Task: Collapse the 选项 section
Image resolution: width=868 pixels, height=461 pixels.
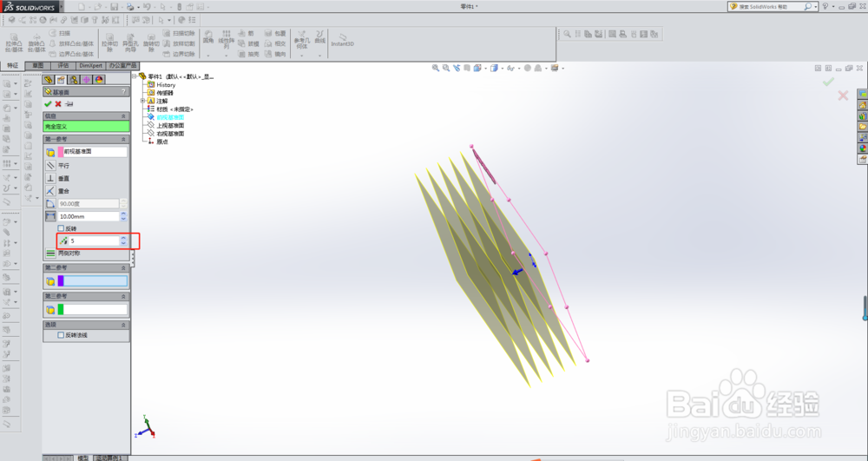Action: click(x=123, y=325)
